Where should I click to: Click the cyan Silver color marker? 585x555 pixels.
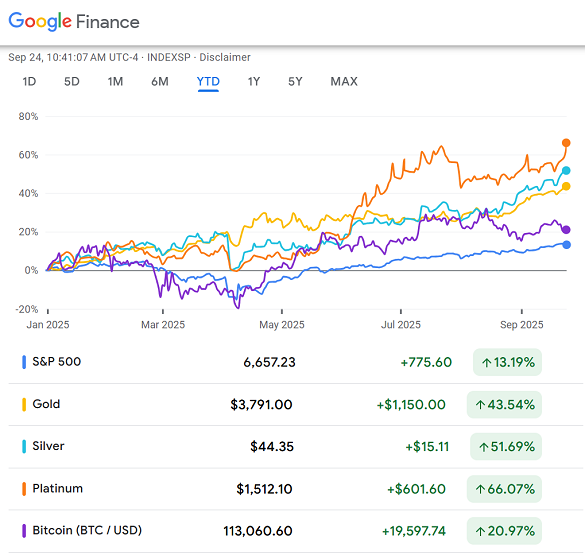pyautogui.click(x=24, y=446)
